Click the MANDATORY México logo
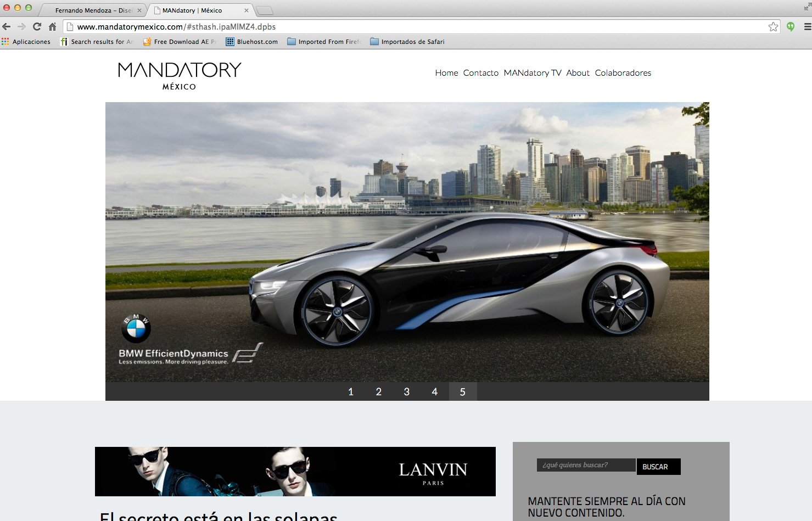812x521 pixels. point(180,75)
